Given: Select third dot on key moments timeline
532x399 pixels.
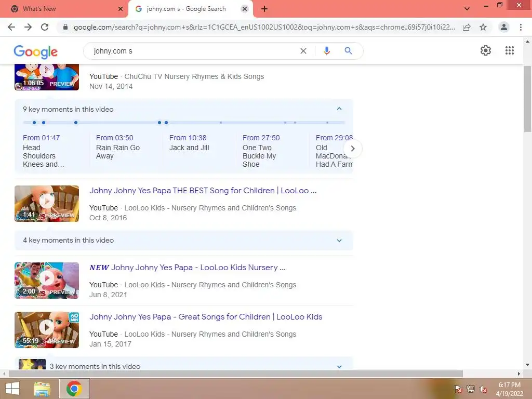Looking at the screenshot, I should pos(76,123).
